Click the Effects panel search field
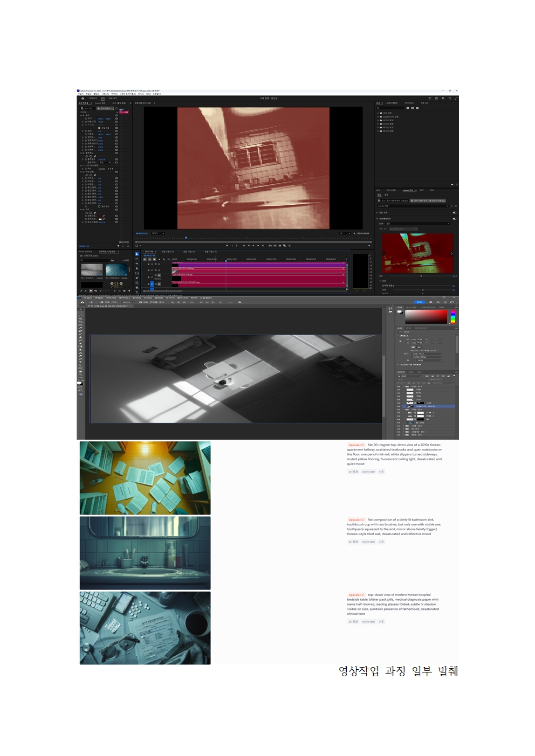The width and height of the screenshot is (535, 756). click(390, 108)
